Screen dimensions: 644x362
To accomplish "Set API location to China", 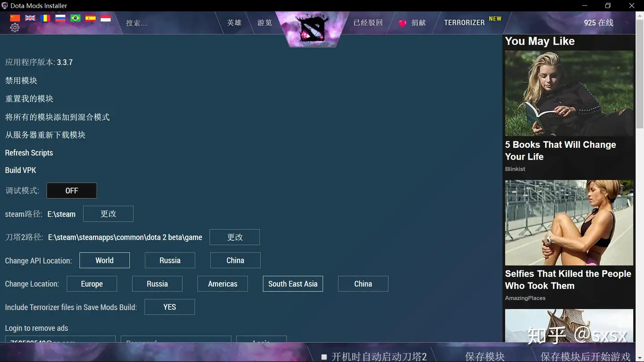I will pyautogui.click(x=235, y=261).
